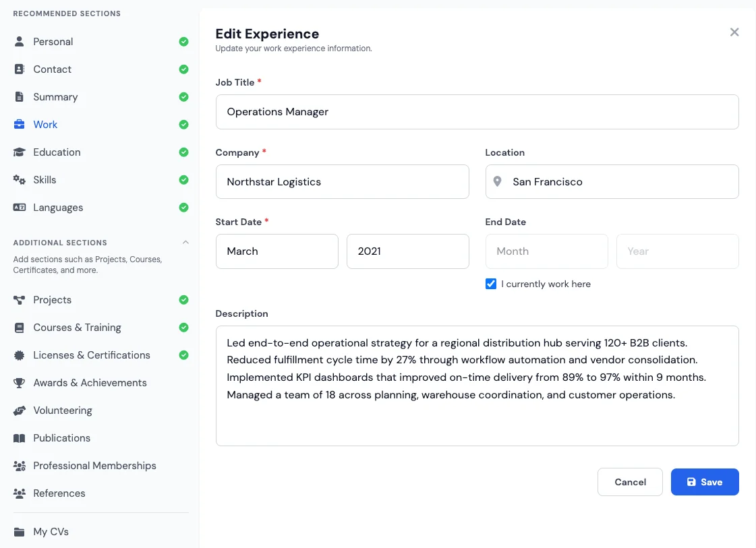Click the Languages icon in sidebar
This screenshot has height=548, width=756.
pyautogui.click(x=20, y=207)
